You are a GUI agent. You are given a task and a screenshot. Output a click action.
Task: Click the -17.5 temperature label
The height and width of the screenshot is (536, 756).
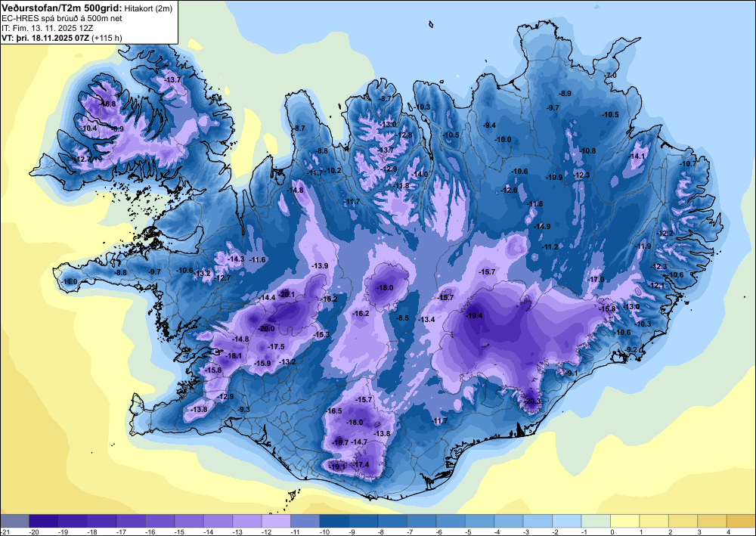tap(276, 346)
